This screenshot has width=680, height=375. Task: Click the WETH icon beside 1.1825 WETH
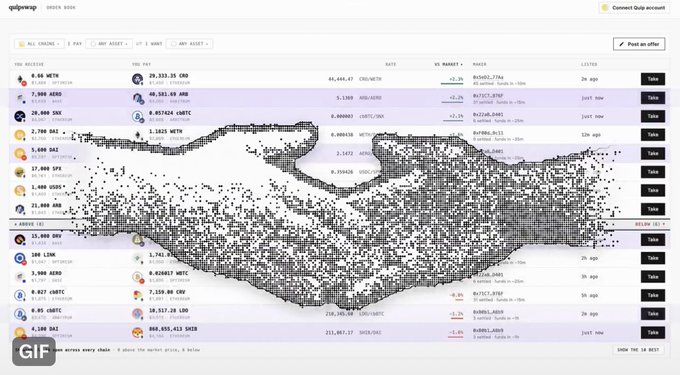(x=138, y=135)
